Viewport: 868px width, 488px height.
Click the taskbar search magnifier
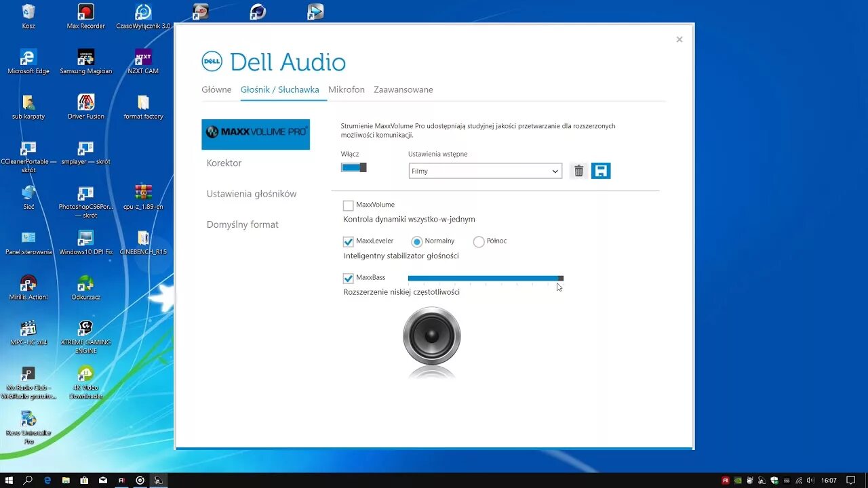28,480
